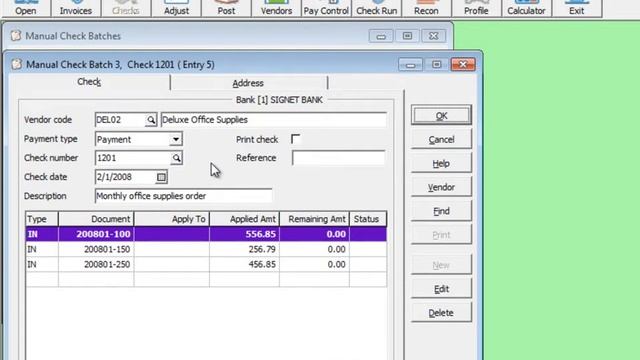Open the check number lookup magnifier
Viewport: 640px width, 360px height.
coord(176,158)
